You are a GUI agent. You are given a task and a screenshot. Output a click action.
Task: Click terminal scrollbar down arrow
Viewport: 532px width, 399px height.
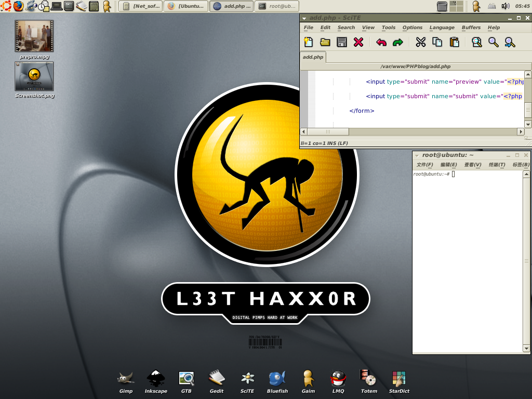526,349
